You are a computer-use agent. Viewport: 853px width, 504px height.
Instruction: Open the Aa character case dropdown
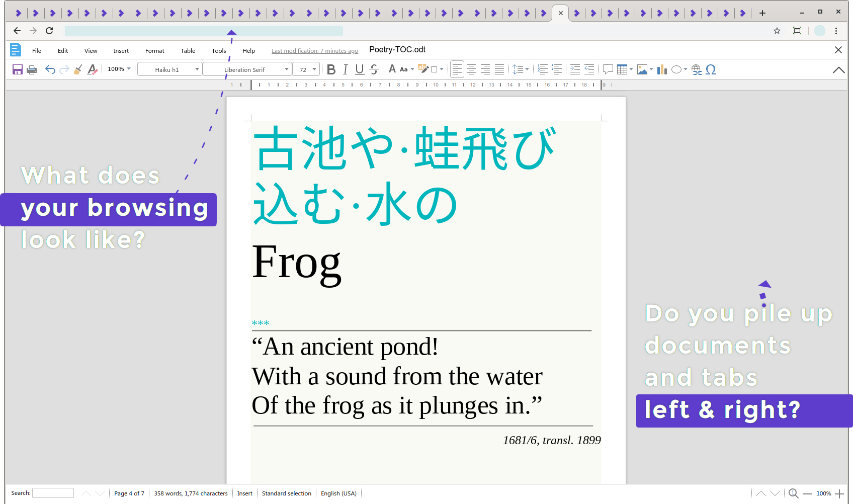click(x=406, y=69)
